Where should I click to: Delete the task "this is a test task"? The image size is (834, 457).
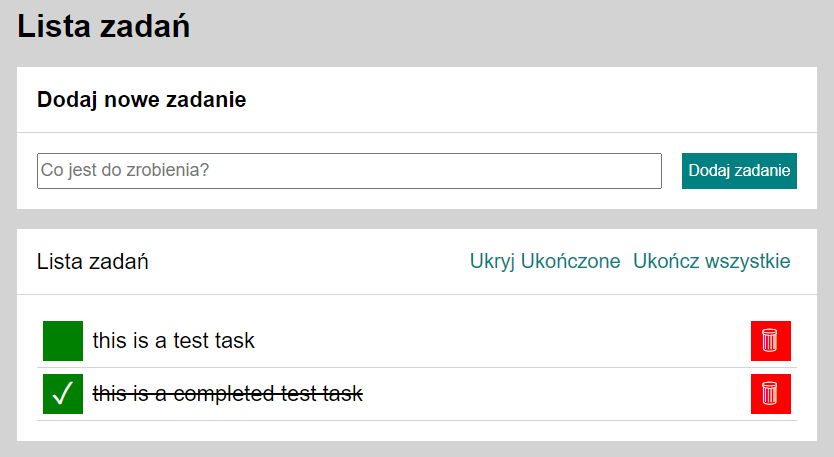770,341
